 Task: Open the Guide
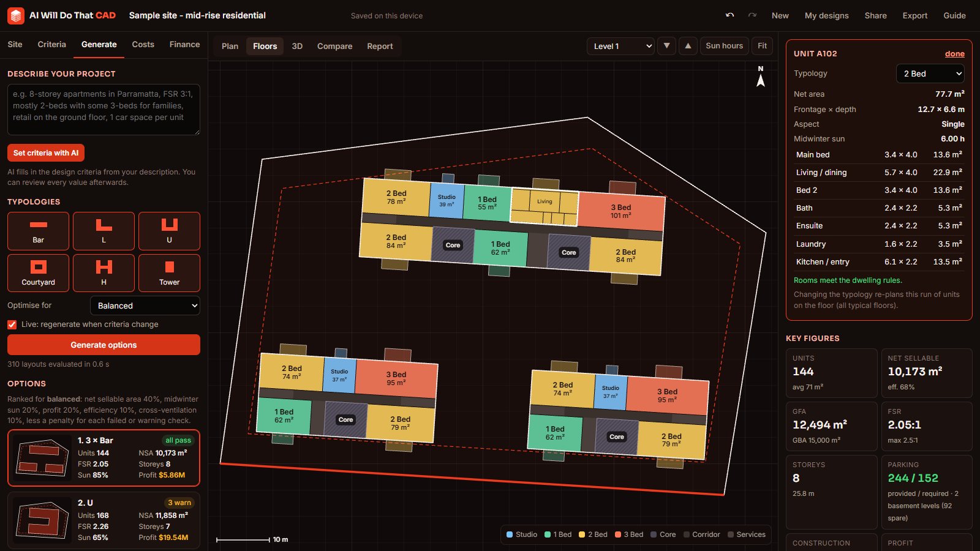coord(954,15)
